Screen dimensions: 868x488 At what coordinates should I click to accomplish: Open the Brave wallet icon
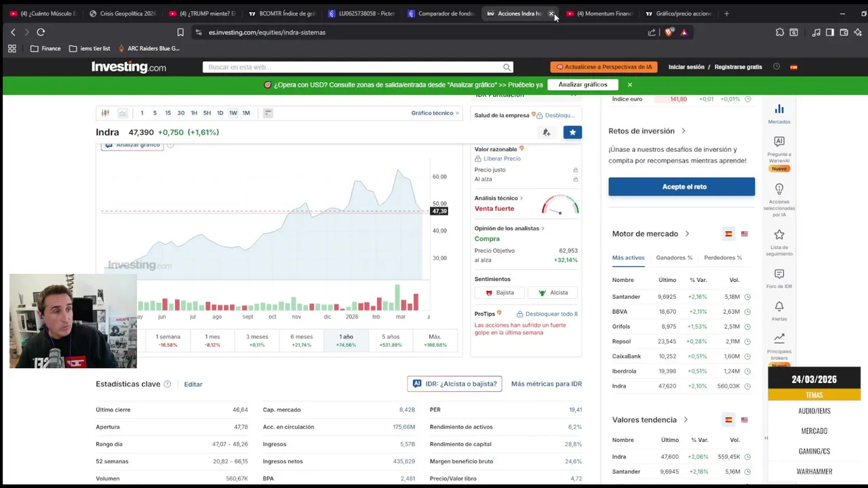[x=844, y=32]
